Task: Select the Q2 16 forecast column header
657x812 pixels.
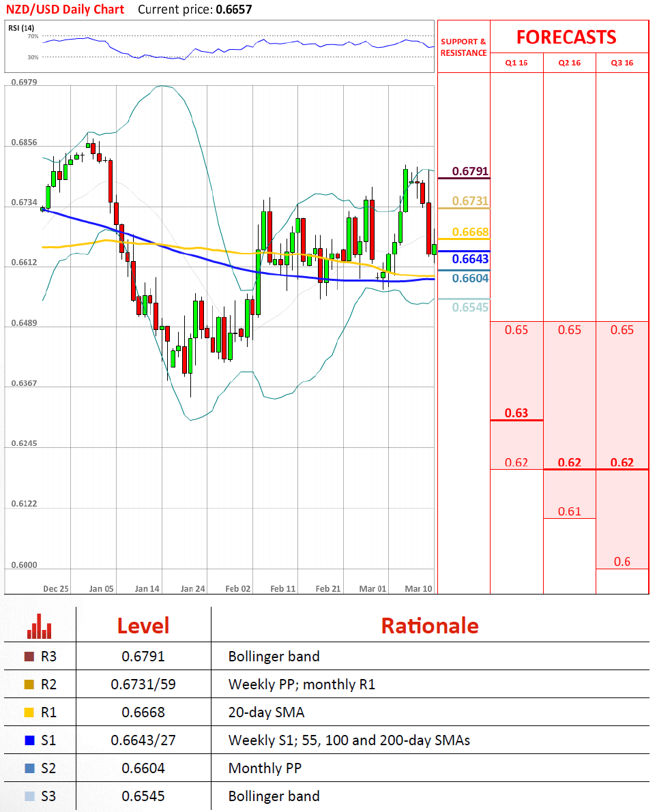Action: pos(570,63)
